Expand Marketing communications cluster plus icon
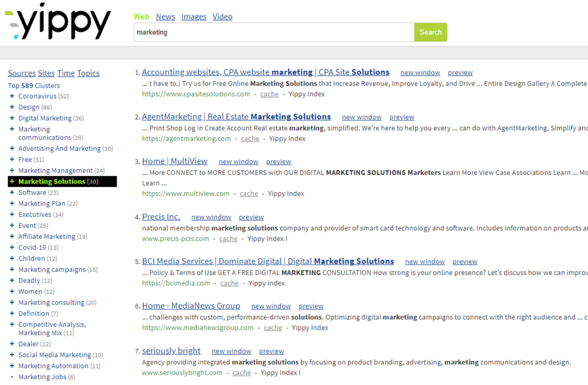The height and width of the screenshot is (385, 588). tap(12, 129)
